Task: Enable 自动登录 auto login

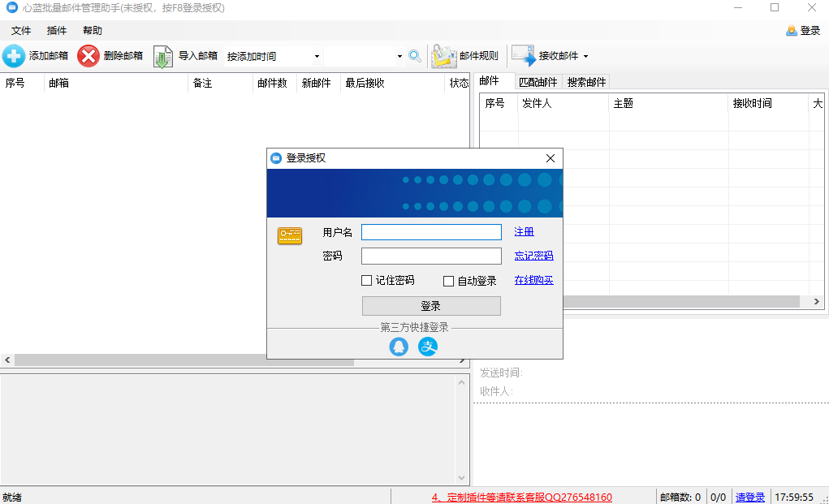Action: (447, 280)
